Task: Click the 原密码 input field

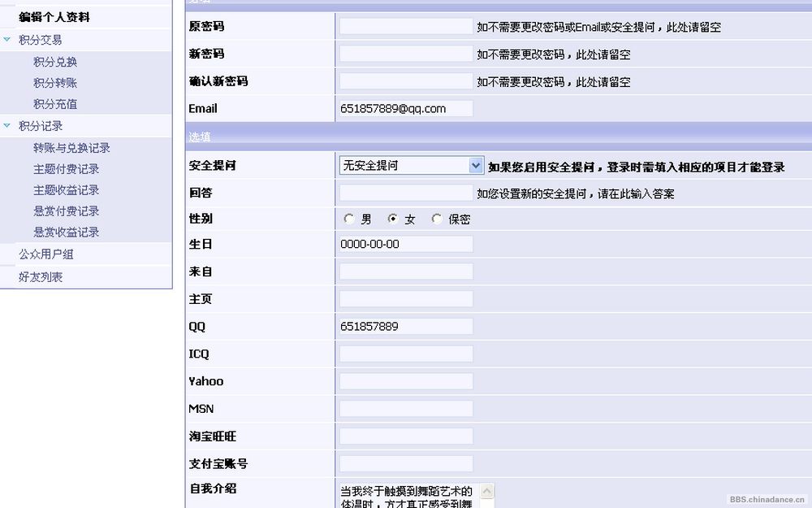Action: coord(406,27)
